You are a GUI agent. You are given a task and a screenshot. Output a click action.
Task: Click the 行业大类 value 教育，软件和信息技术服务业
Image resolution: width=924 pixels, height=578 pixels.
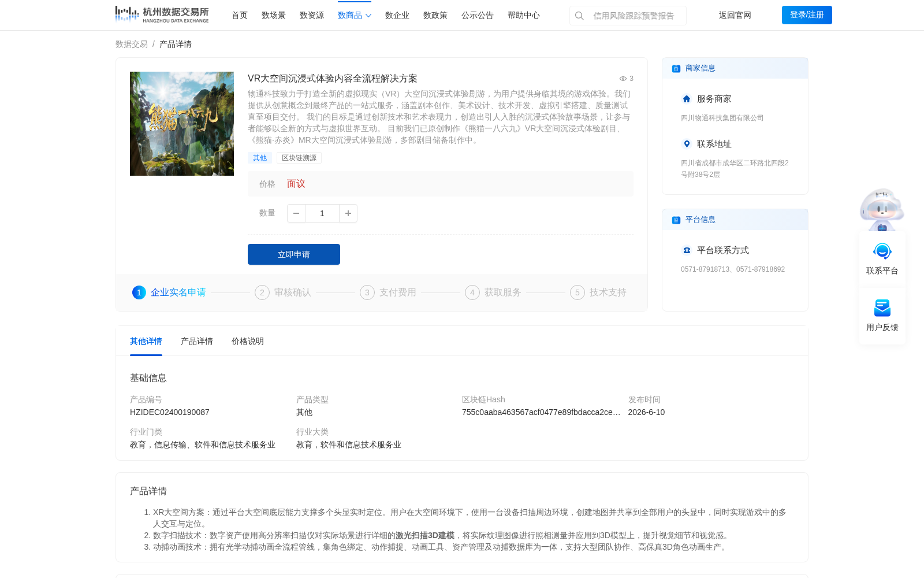point(349,444)
